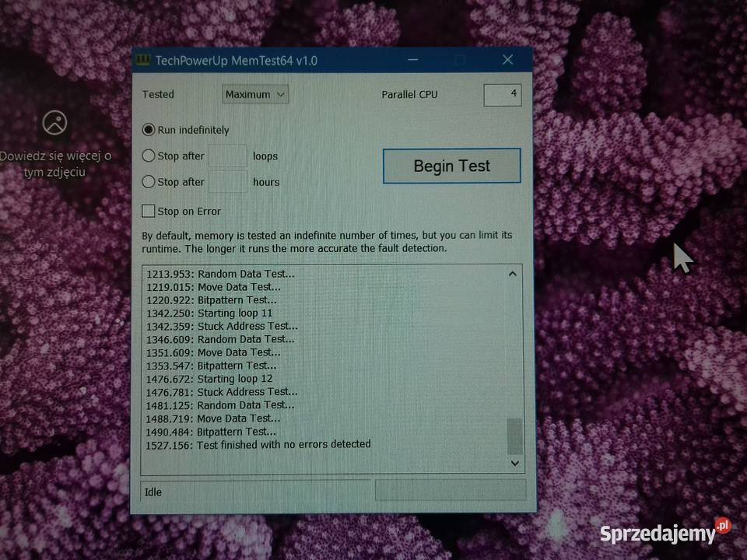
Task: Select the 'Run indefinitely' radio button
Action: tap(149, 130)
